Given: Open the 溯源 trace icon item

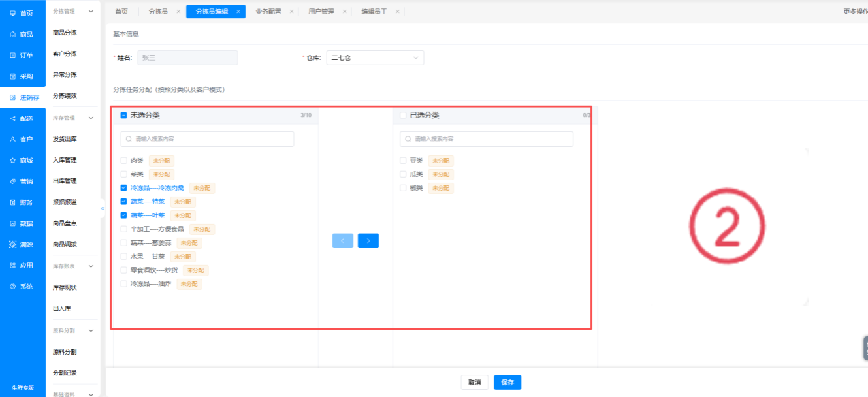Looking at the screenshot, I should pos(13,244).
